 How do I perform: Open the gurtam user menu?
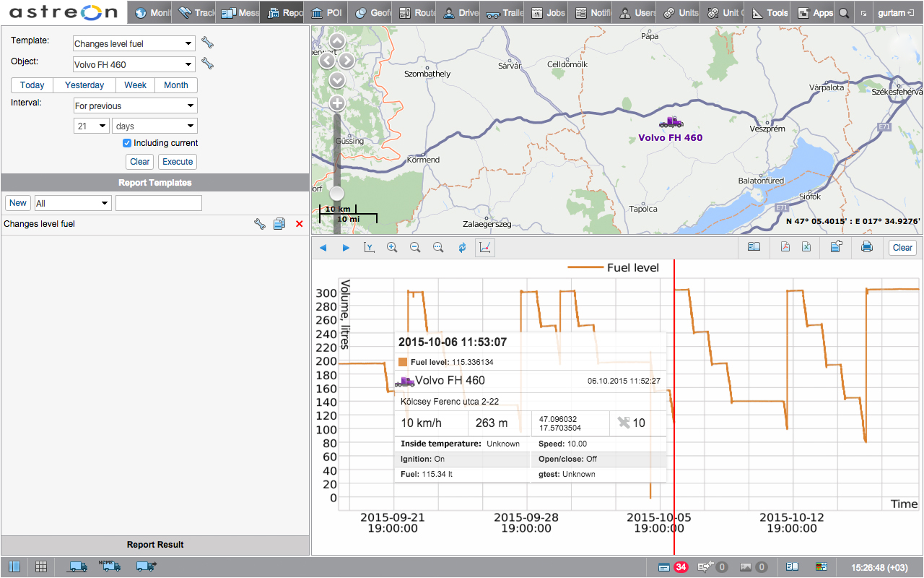(x=895, y=13)
